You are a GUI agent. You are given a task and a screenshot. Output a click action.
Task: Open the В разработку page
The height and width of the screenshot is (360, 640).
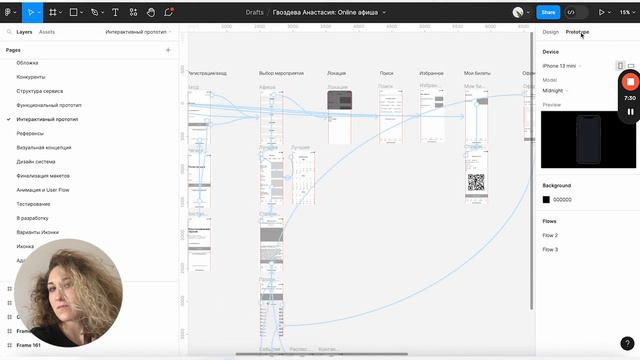pyautogui.click(x=32, y=218)
